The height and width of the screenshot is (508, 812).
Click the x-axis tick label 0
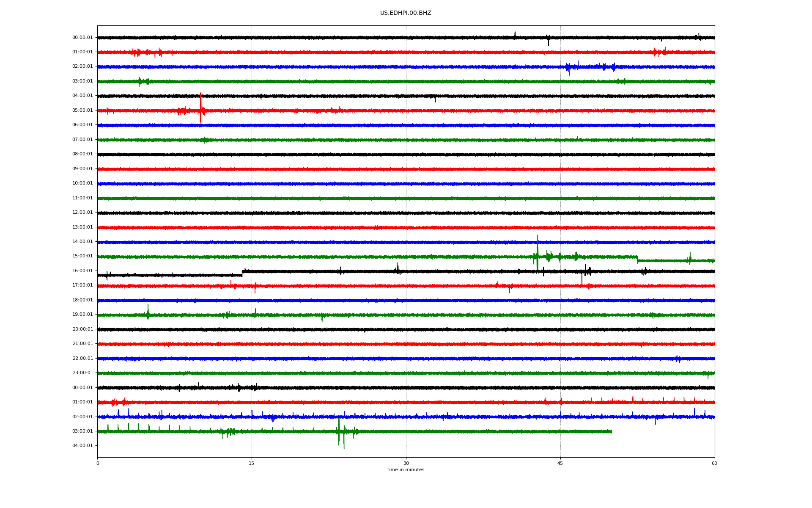click(98, 463)
